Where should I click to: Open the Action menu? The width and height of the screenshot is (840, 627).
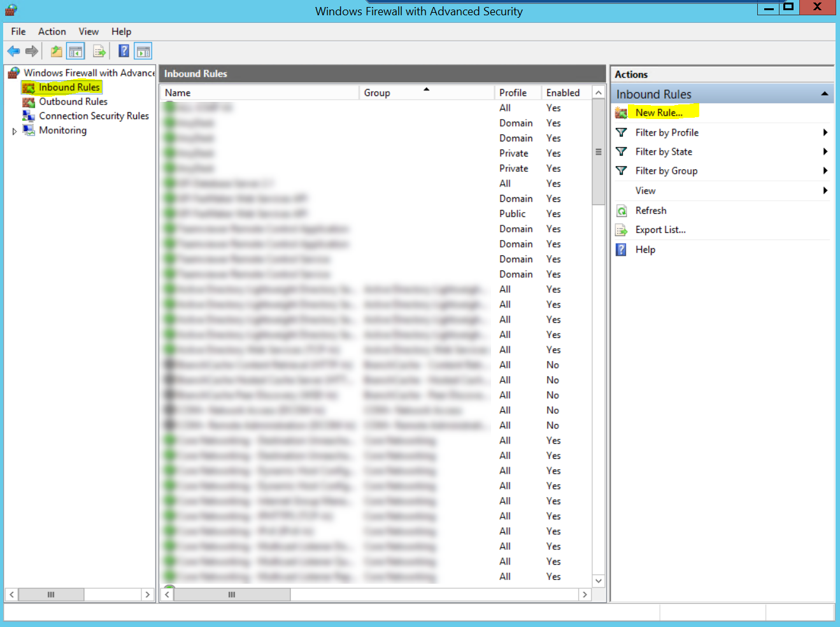pyautogui.click(x=52, y=32)
